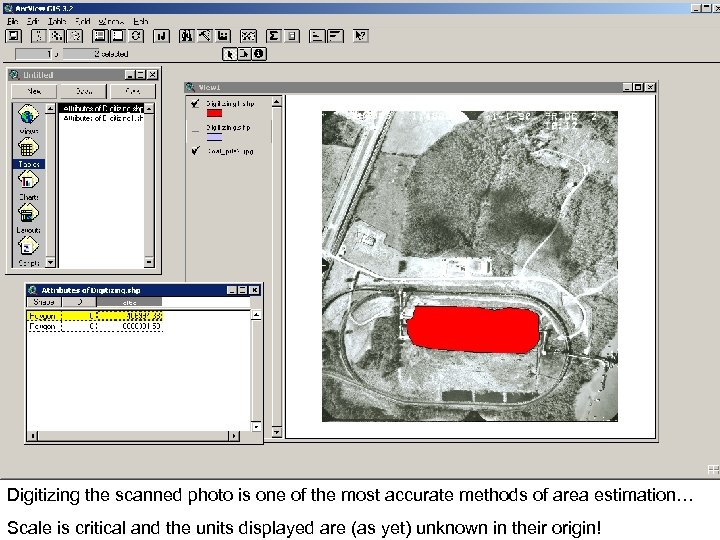This screenshot has width=720, height=540.
Task: Click the Find binoculars icon
Action: pos(186,36)
